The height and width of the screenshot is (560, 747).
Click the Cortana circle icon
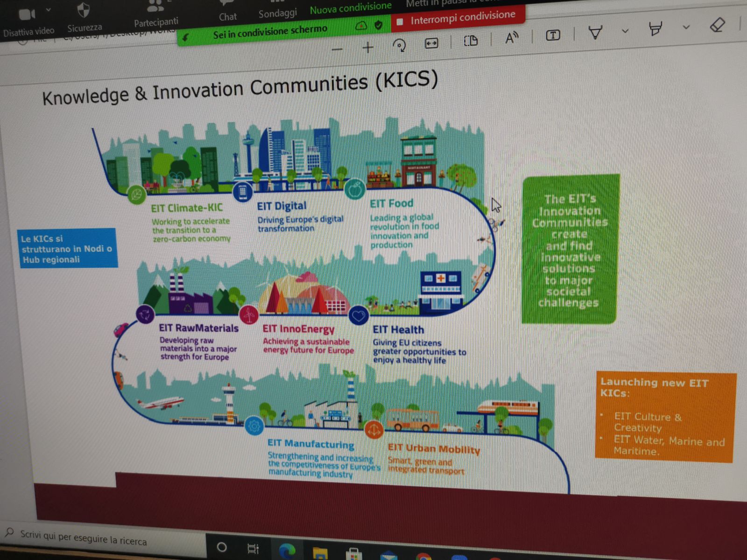click(x=222, y=547)
